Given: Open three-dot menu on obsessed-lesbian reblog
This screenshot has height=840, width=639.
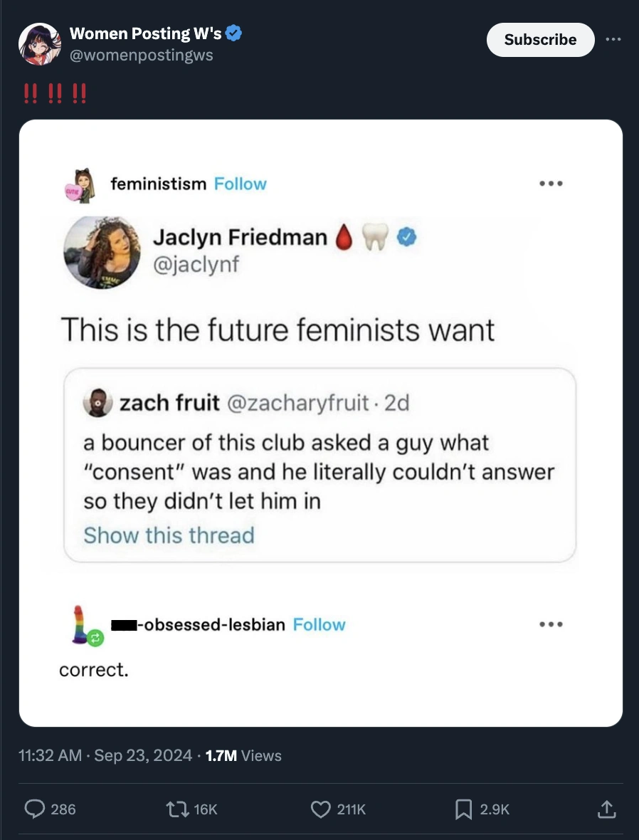Looking at the screenshot, I should [551, 625].
